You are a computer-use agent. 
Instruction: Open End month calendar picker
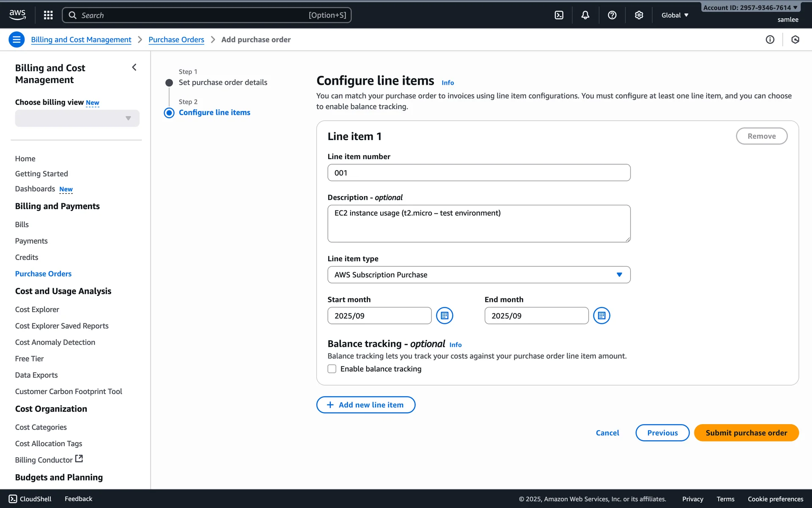(601, 316)
